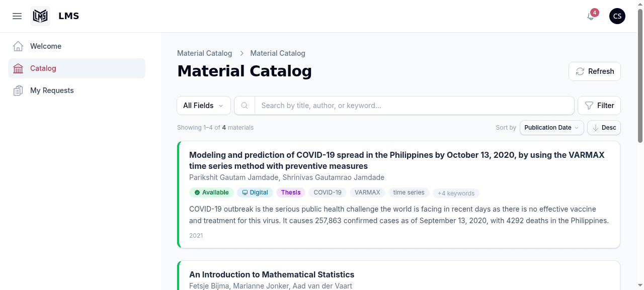Click the Thesis type badge
Image resolution: width=644 pixels, height=290 pixels.
click(291, 192)
